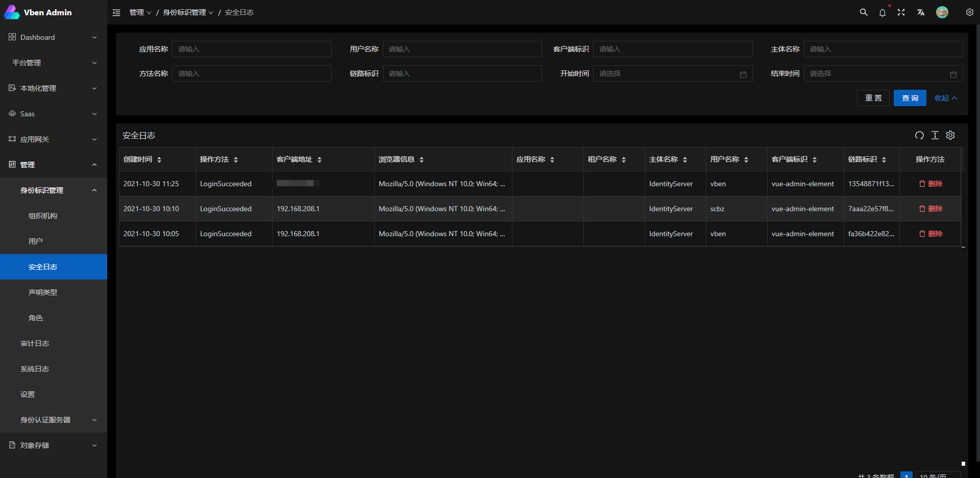Image resolution: width=980 pixels, height=478 pixels.
Task: Open system settings via the top-right gear
Action: 969,12
